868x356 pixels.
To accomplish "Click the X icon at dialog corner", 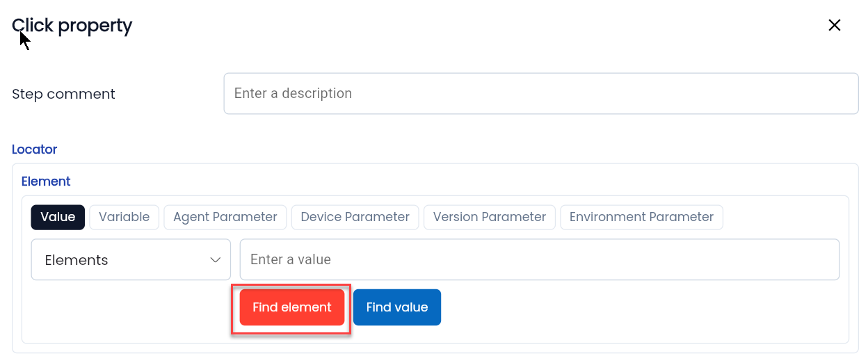I will [x=835, y=26].
